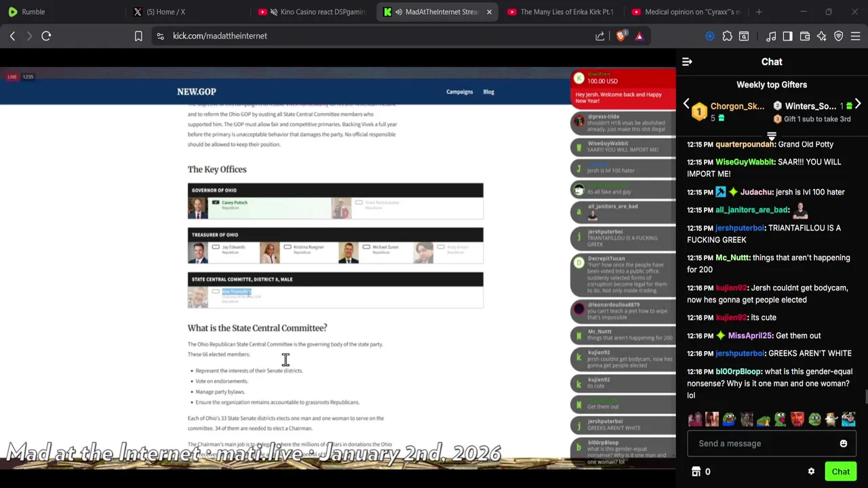Open the Leo AI sparkle icon
868x488 pixels.
click(x=822, y=36)
